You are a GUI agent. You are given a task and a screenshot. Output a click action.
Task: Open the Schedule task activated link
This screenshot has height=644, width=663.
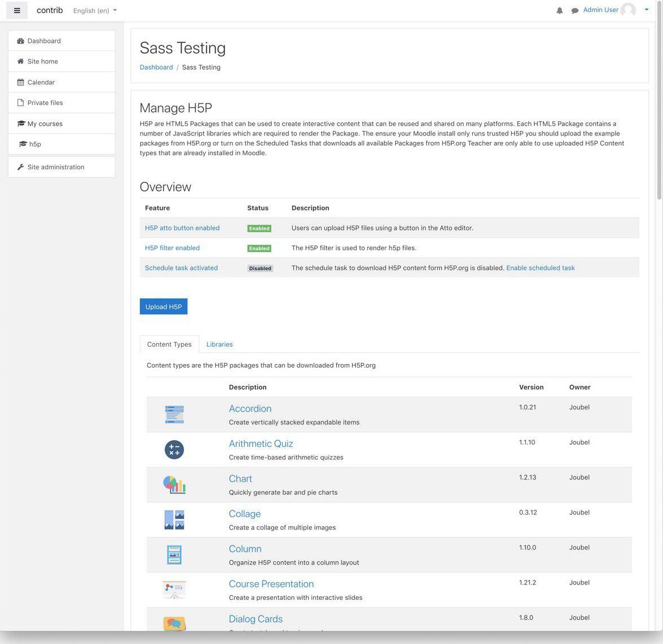click(181, 268)
